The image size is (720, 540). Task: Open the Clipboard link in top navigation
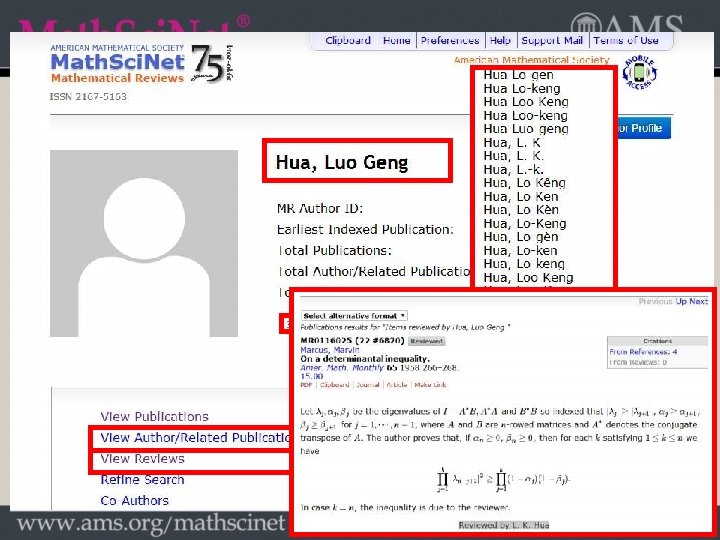click(348, 40)
